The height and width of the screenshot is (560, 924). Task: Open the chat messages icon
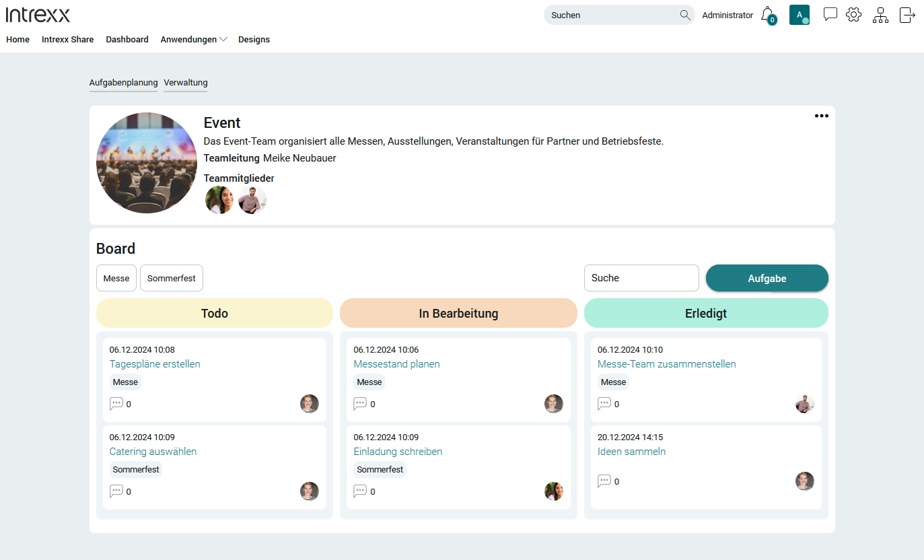830,14
